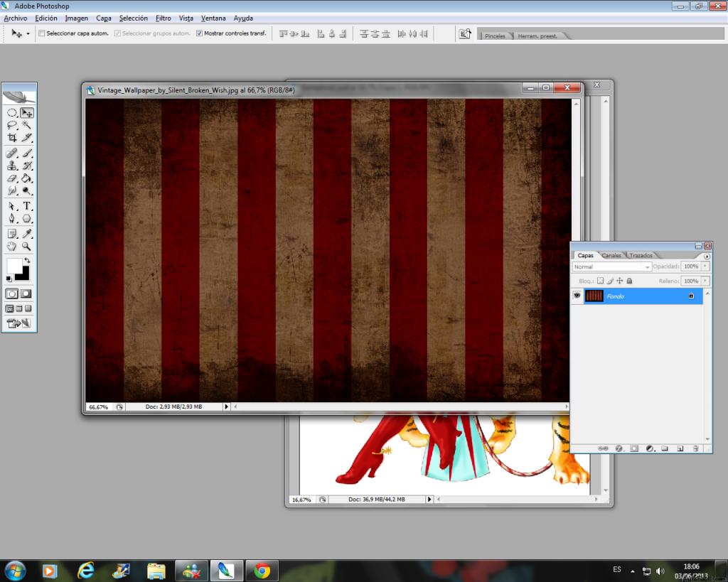728x582 pixels.
Task: Select the History Brush tool
Action: (x=27, y=166)
